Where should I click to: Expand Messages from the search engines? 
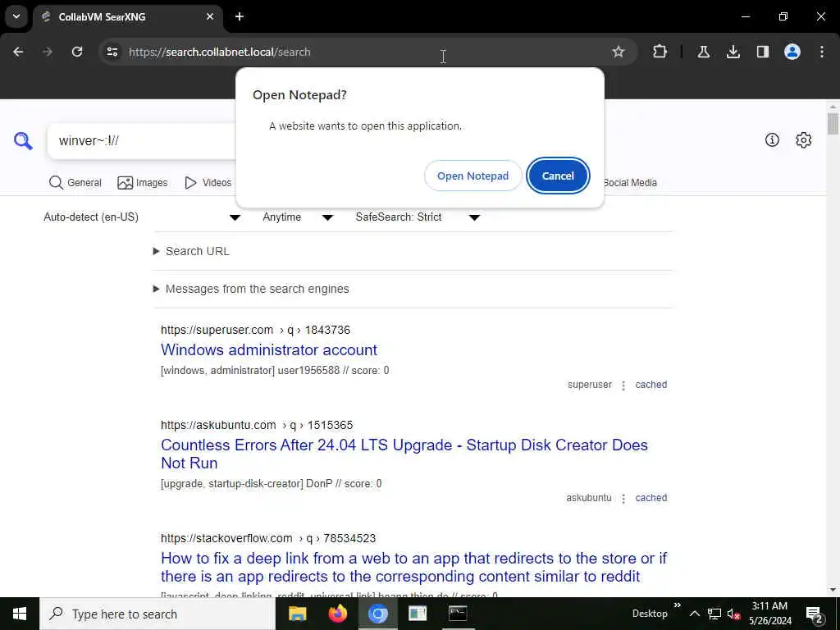pyautogui.click(x=251, y=289)
